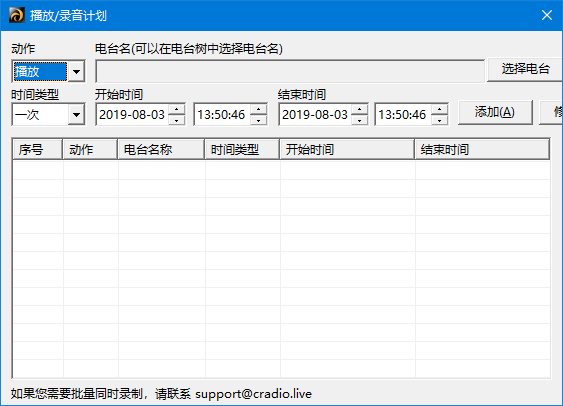563x406 pixels.
Task: Sort by 序号 column header
Action: 37,149
